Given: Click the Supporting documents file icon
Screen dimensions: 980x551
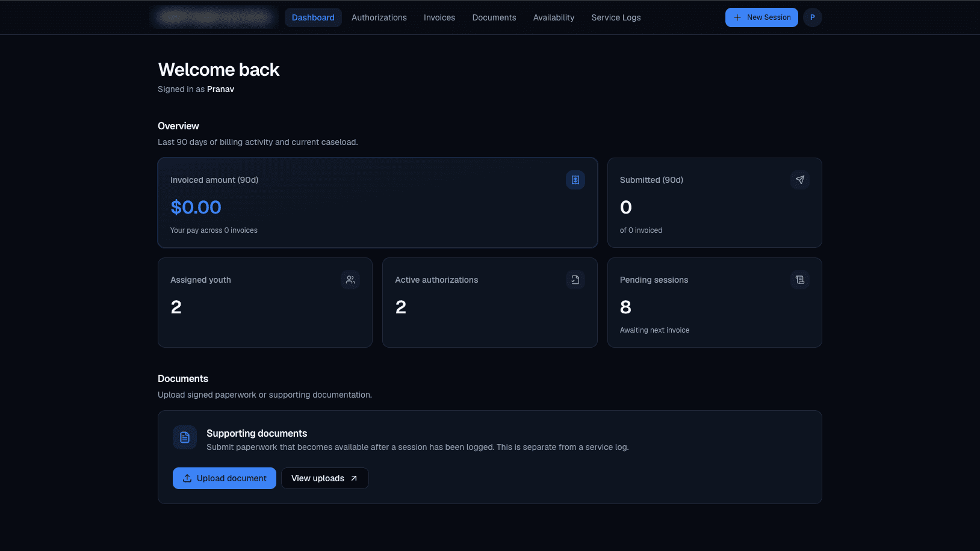Looking at the screenshot, I should 185,437.
